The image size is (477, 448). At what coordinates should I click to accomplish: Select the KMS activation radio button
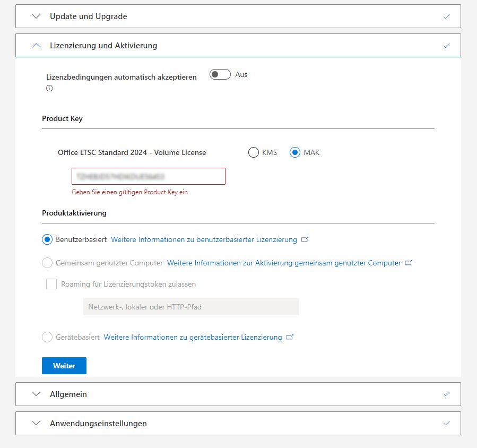253,152
